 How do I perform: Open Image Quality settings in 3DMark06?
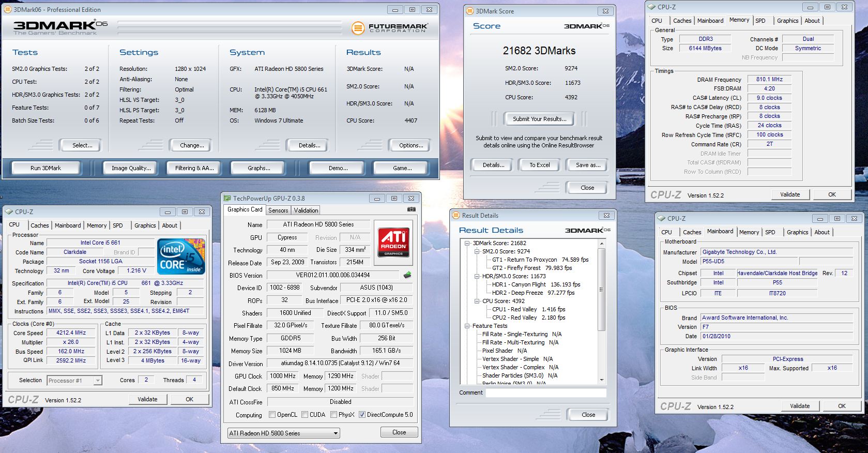[x=131, y=168]
